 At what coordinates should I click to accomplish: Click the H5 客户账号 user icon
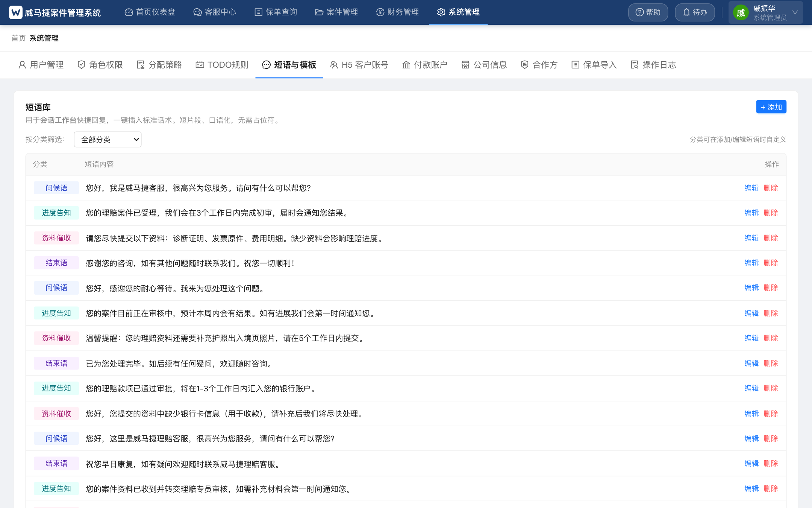(x=334, y=65)
